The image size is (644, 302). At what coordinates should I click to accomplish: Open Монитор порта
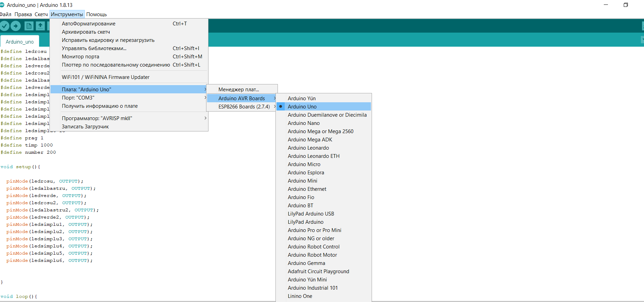click(x=129, y=57)
